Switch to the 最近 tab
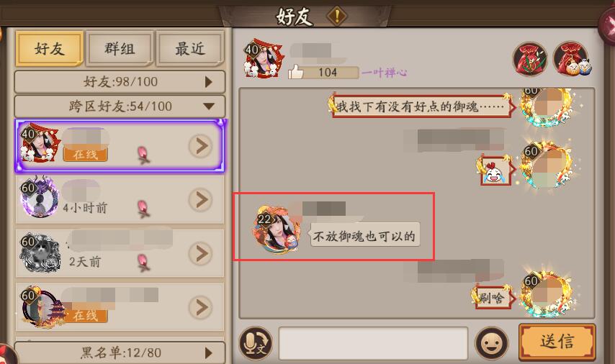The height and width of the screenshot is (364, 615). tap(190, 49)
